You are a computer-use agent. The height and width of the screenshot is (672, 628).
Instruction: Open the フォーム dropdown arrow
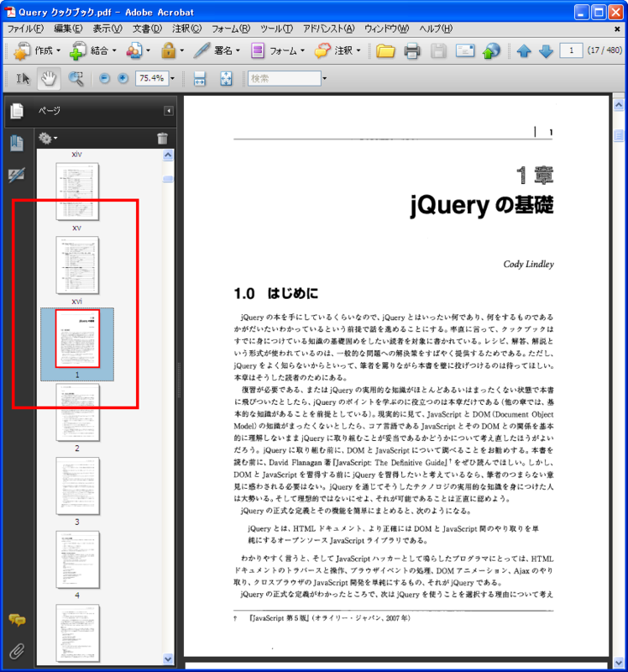click(x=302, y=51)
